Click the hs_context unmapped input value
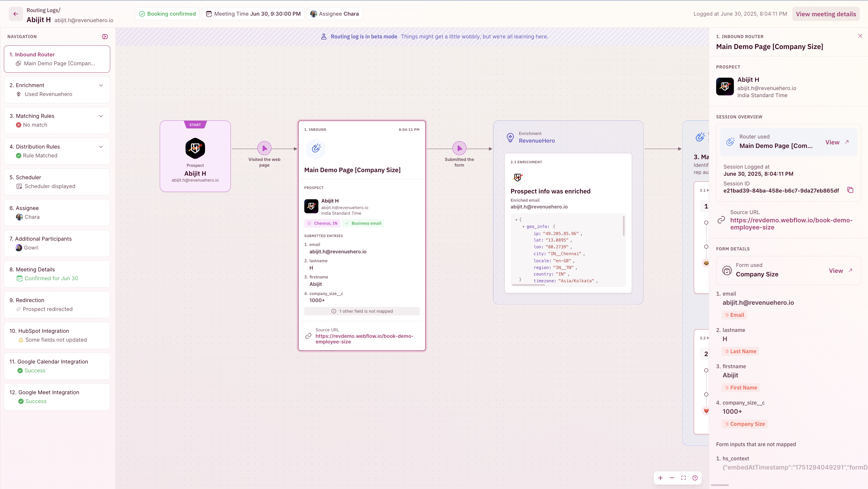Screen dimensions: 868x489 click(x=795, y=467)
